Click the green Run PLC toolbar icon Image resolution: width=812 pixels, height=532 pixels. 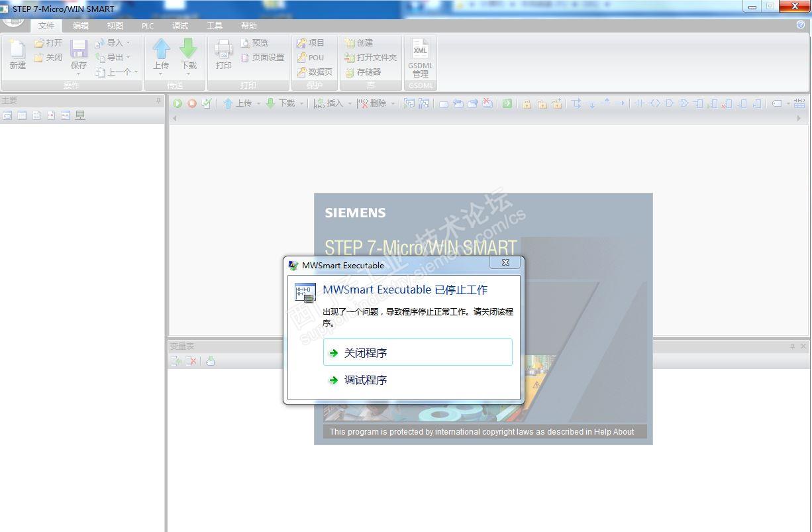point(178,103)
